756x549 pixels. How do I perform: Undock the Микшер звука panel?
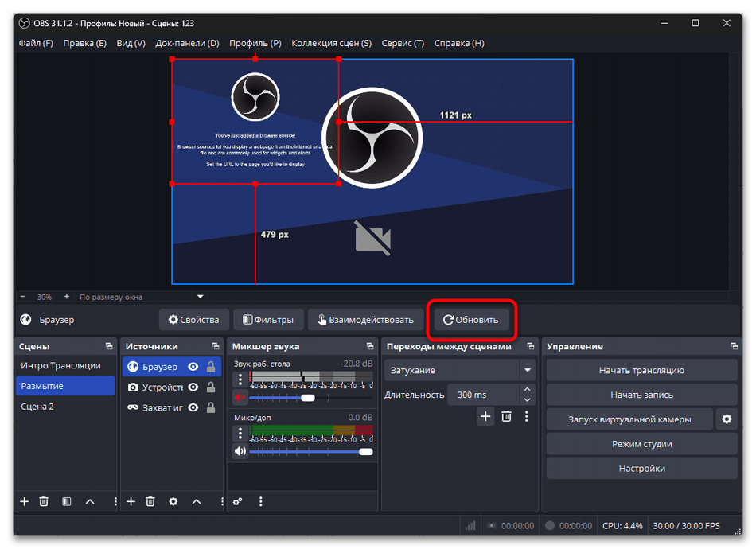[369, 347]
